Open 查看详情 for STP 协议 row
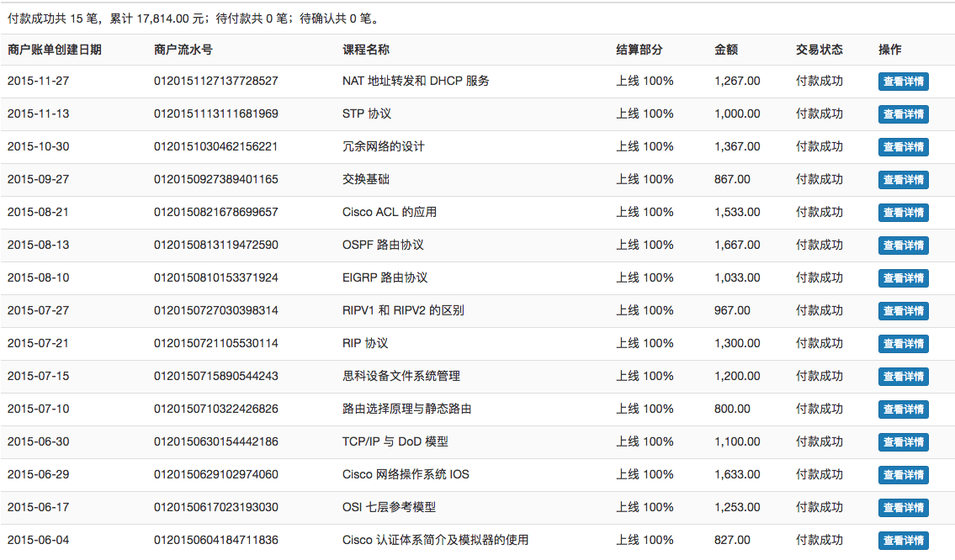This screenshot has height=560, width=955. [903, 114]
